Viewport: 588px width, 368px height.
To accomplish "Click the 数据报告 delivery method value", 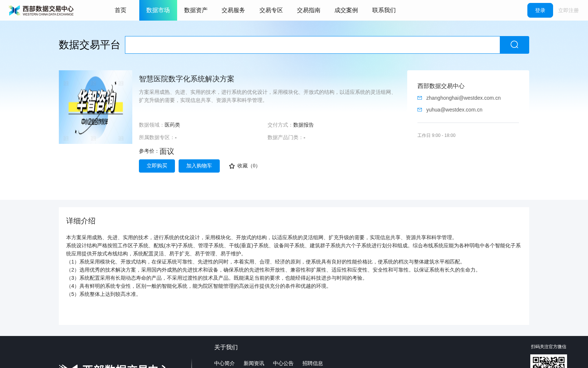I will pos(304,125).
